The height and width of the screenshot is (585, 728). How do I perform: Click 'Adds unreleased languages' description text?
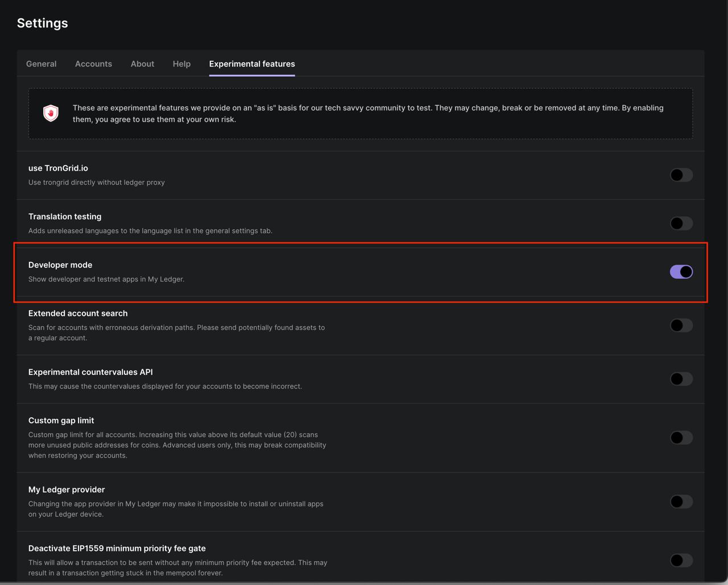tap(150, 231)
